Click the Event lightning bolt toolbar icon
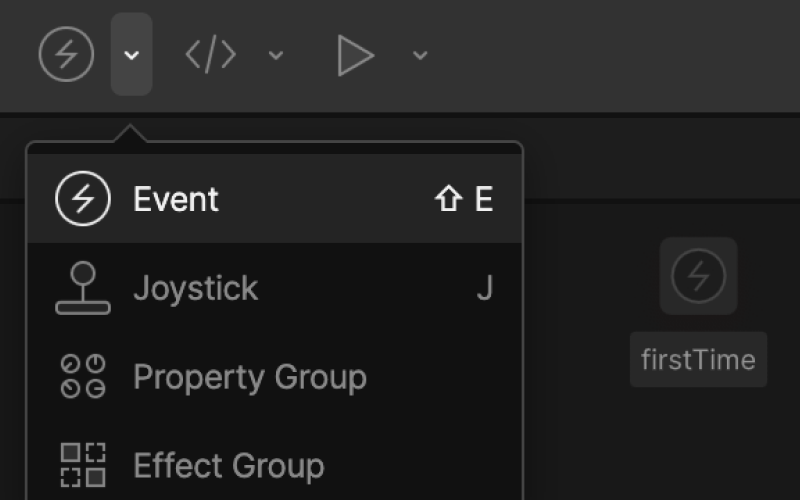The width and height of the screenshot is (800, 500). pyautogui.click(x=66, y=54)
